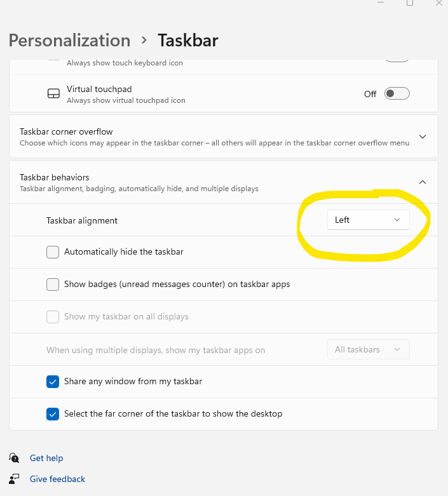Enable Automatically hide the taskbar checkbox

click(53, 252)
